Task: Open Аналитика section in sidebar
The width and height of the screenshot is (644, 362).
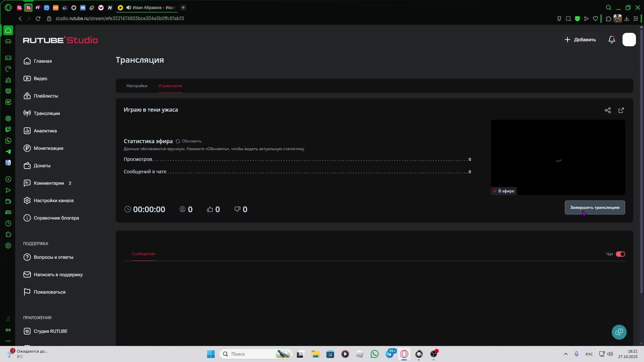Action: [x=45, y=131]
